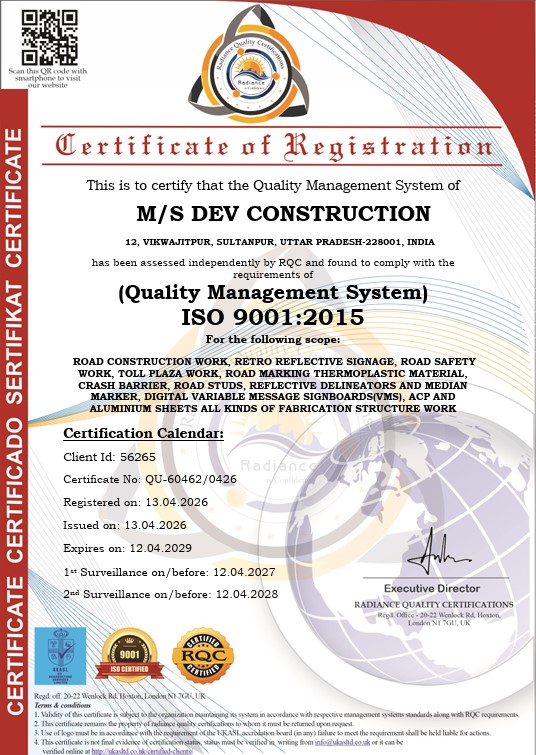Click the RQC Certified gold badge

point(203,656)
